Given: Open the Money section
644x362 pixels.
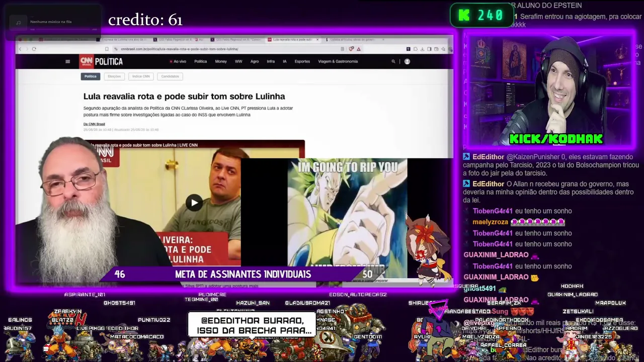Looking at the screenshot, I should point(221,61).
